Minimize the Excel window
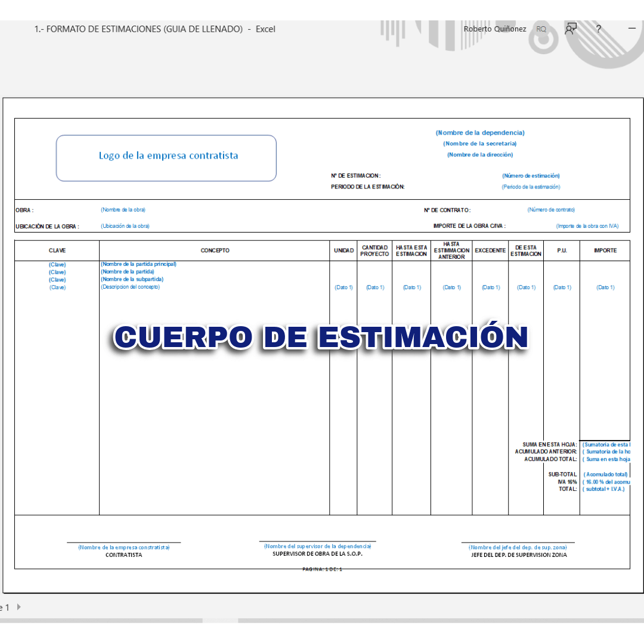 point(632,29)
